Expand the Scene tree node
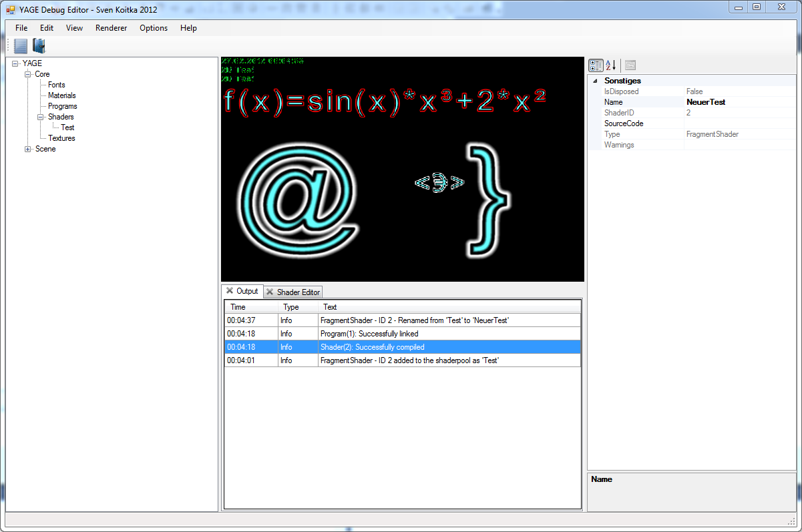The height and width of the screenshot is (532, 802). (x=28, y=149)
